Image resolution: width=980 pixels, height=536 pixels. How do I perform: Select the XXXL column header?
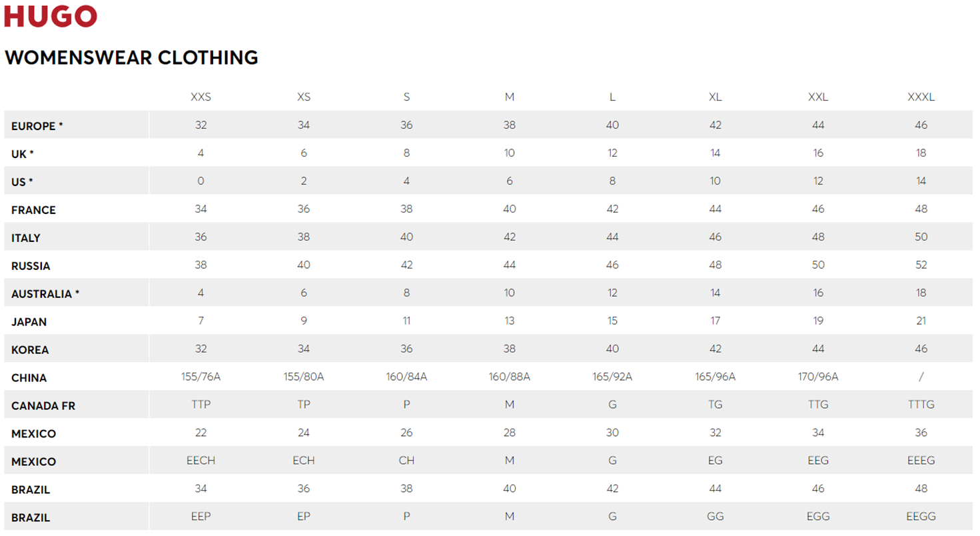921,97
